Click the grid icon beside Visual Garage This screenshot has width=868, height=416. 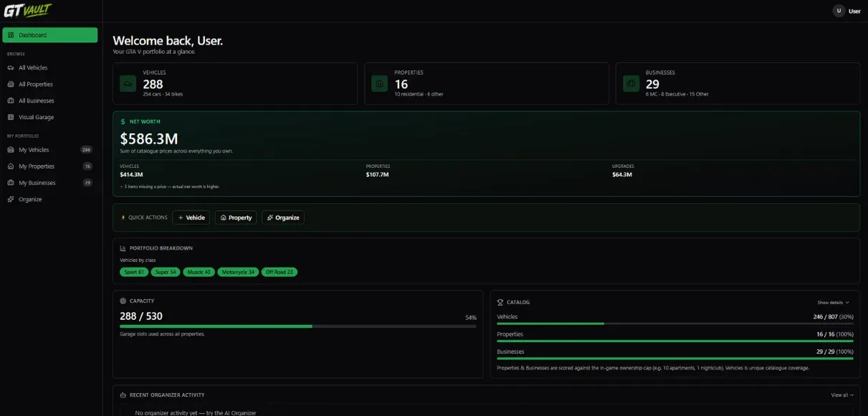pyautogui.click(x=11, y=117)
